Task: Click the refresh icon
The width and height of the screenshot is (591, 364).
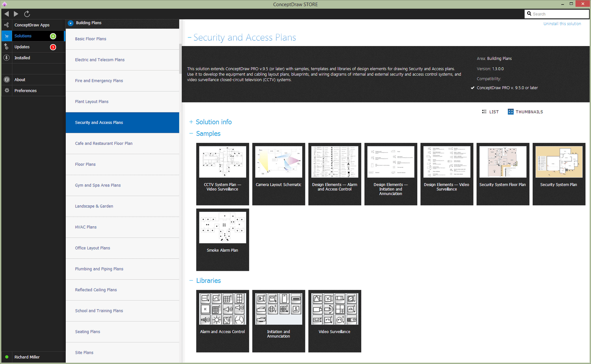Action: pyautogui.click(x=27, y=14)
